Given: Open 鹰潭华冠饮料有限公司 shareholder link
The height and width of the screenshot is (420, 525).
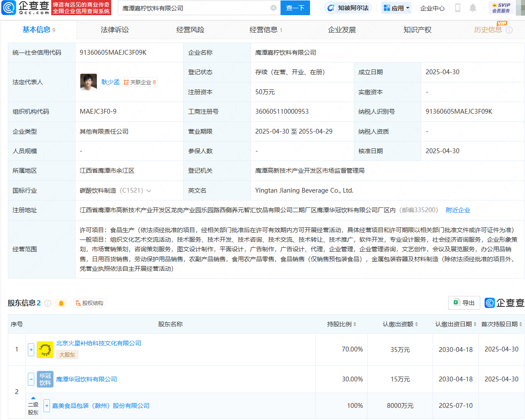Looking at the screenshot, I should coord(86,379).
